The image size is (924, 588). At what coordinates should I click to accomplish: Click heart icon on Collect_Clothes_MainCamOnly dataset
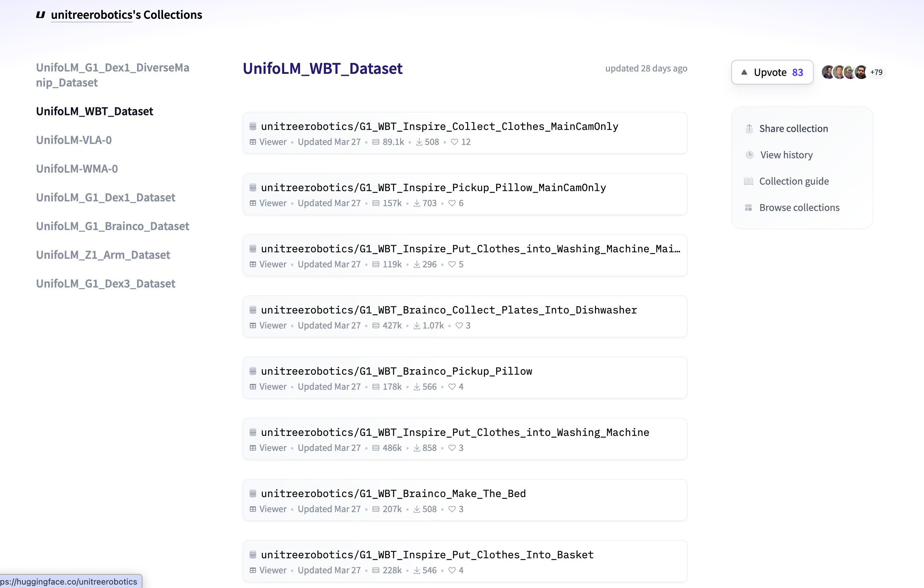pyautogui.click(x=454, y=142)
